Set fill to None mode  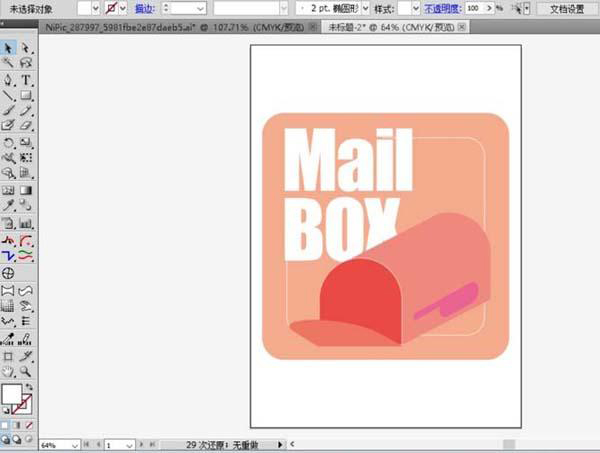coord(29,425)
